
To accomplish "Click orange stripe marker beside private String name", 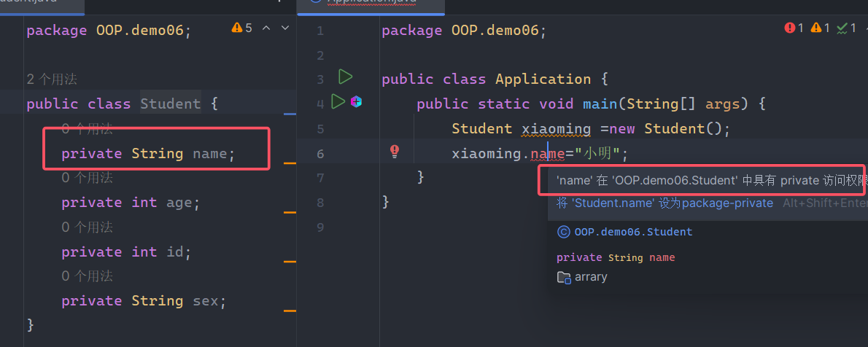I will coord(290,163).
